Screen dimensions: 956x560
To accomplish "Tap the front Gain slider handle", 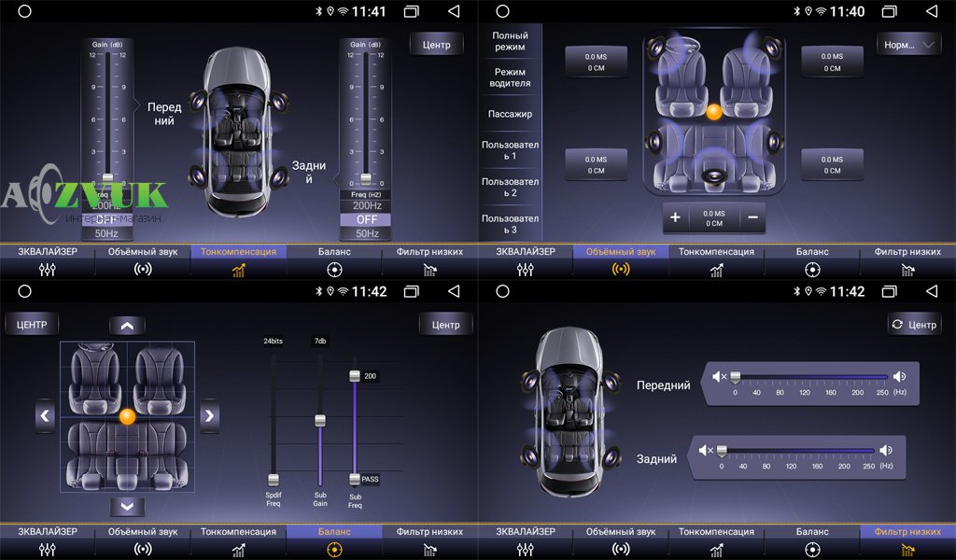I will [x=108, y=177].
